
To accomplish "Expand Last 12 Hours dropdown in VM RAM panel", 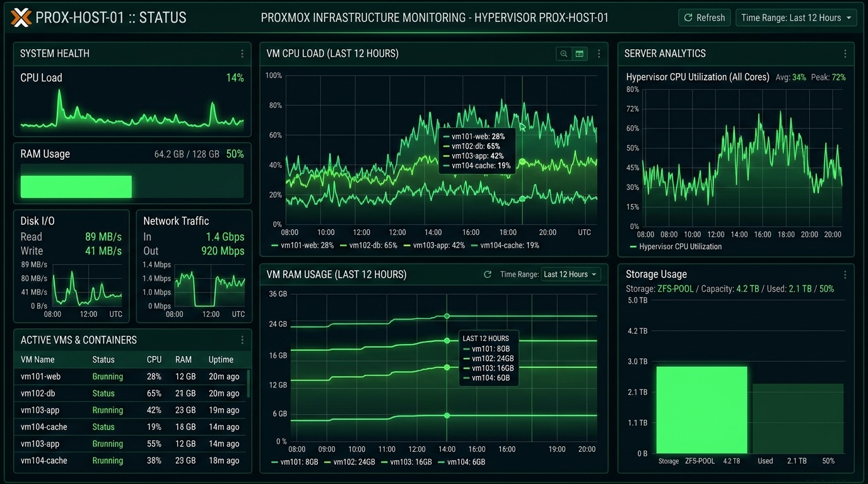I will point(570,275).
